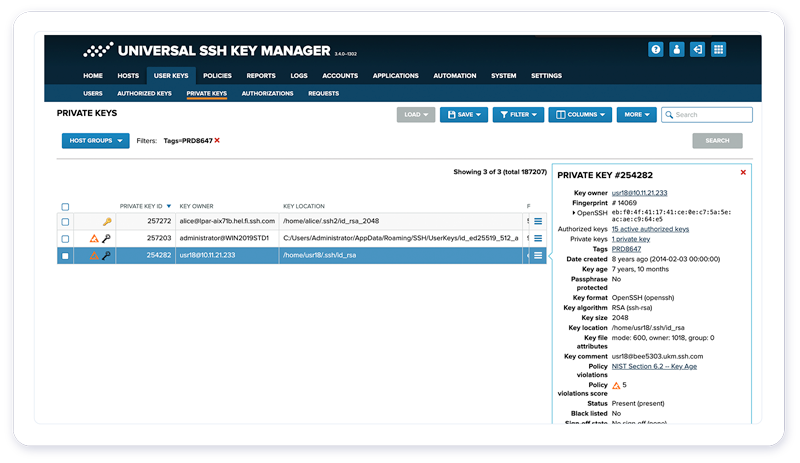
Task: Select checkbox for administrator@WIN2019STD1 row
Action: [66, 239]
